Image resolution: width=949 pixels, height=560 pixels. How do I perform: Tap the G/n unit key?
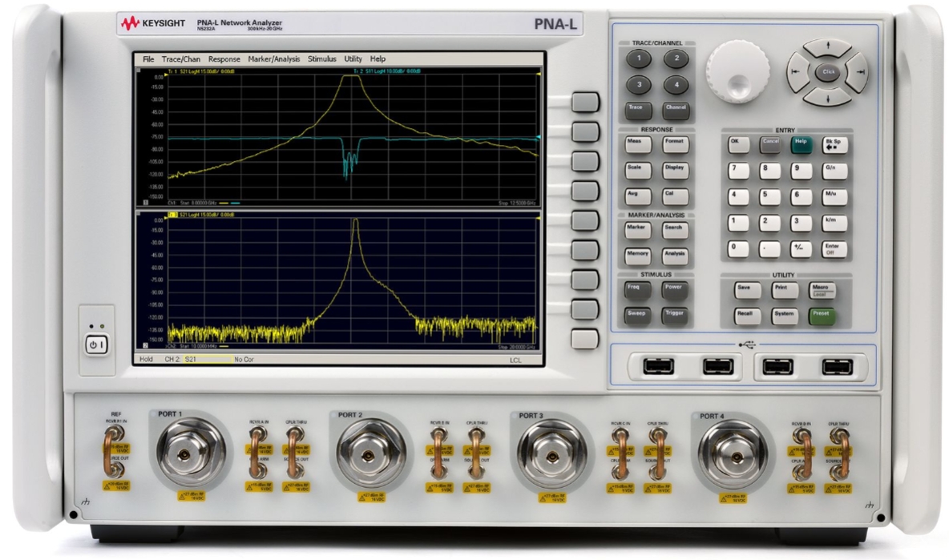coord(834,171)
